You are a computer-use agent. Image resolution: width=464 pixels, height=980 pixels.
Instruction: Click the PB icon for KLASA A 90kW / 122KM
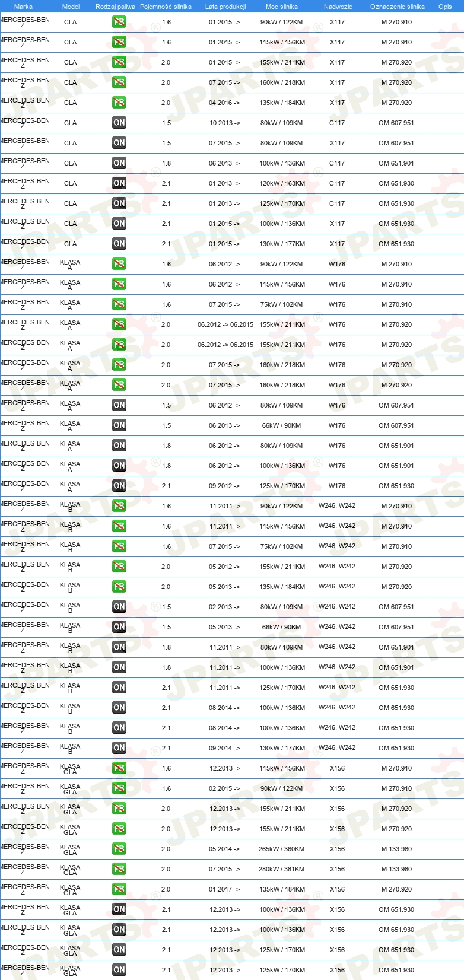pos(119,264)
